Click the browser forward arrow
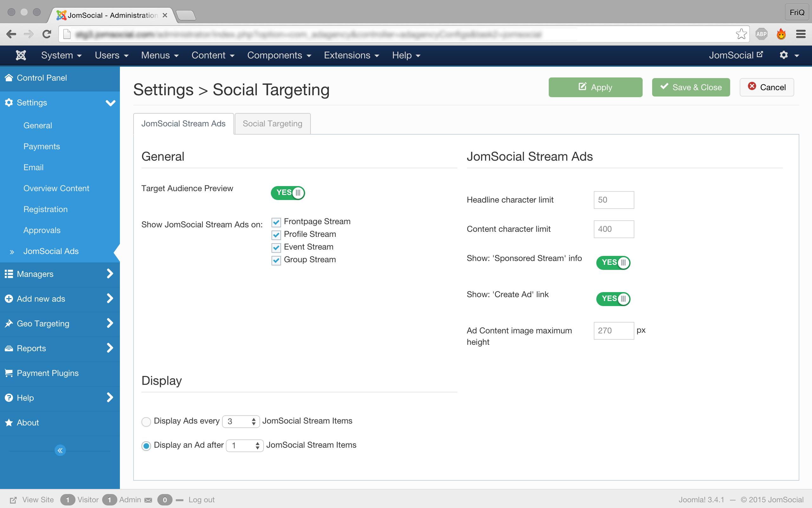Image resolution: width=812 pixels, height=508 pixels. pyautogui.click(x=29, y=34)
